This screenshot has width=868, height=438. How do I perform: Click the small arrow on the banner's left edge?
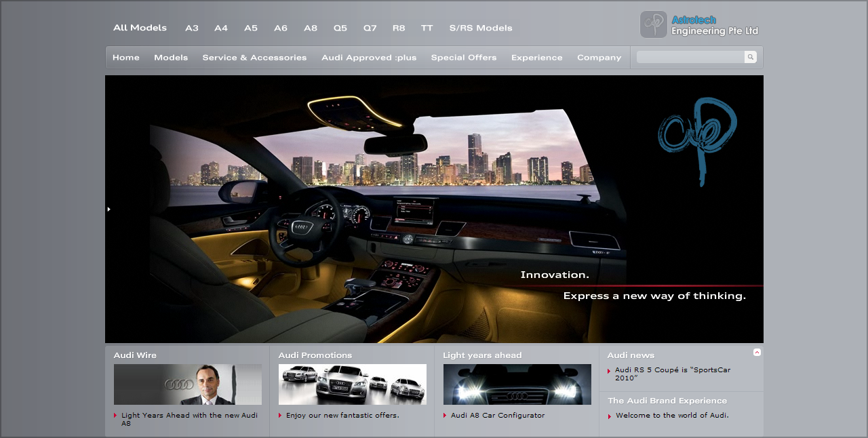point(108,209)
